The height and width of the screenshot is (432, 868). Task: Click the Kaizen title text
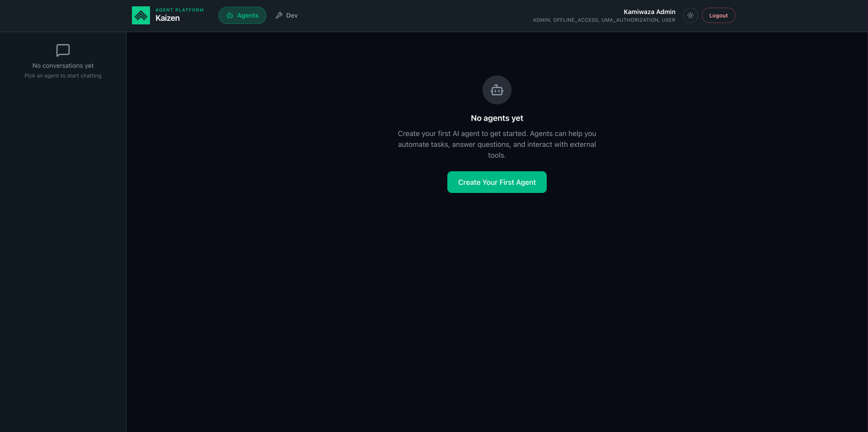[168, 18]
